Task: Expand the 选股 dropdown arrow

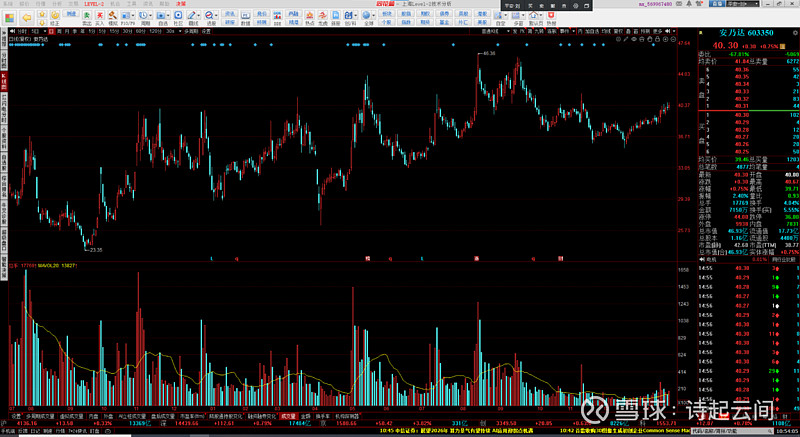Action: click(216, 16)
